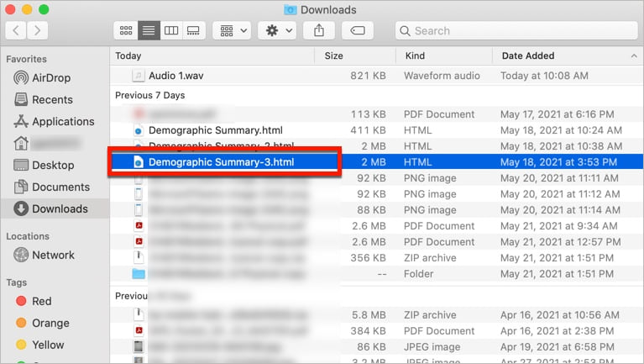Click the Demographic Summary.html file icon
The height and width of the screenshot is (364, 644).
pos(139,130)
